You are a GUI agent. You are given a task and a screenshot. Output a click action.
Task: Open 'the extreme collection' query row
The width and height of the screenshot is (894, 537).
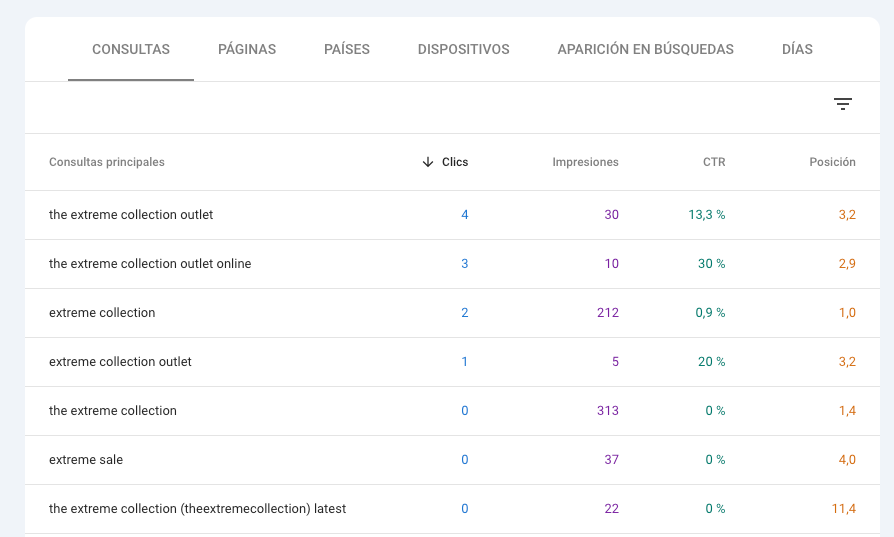pyautogui.click(x=452, y=411)
